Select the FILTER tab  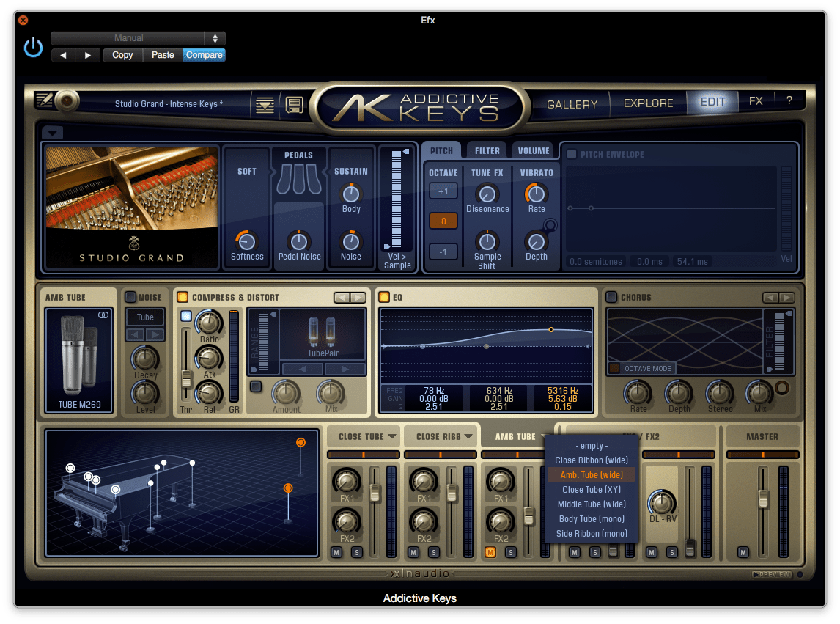coord(487,151)
